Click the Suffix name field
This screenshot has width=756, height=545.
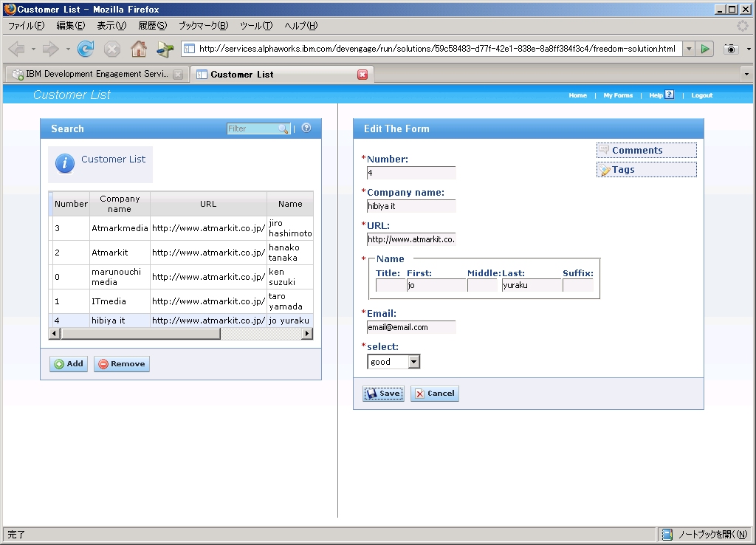577,285
